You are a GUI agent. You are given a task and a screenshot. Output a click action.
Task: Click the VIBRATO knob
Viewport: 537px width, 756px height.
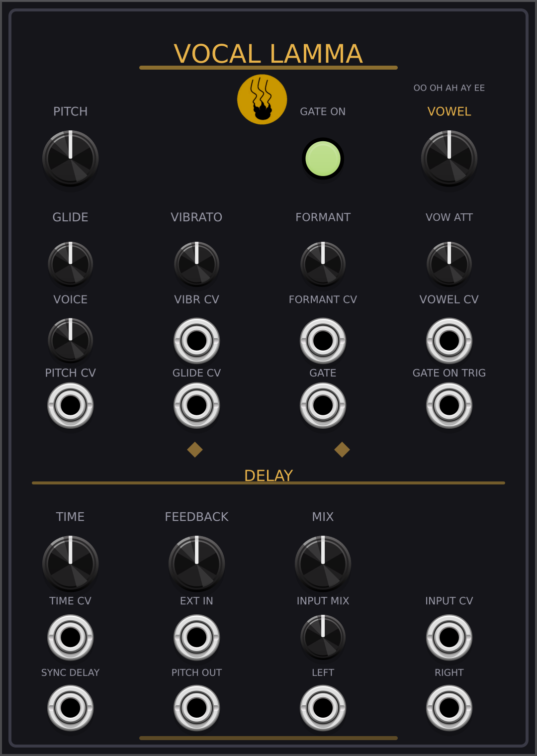[197, 264]
